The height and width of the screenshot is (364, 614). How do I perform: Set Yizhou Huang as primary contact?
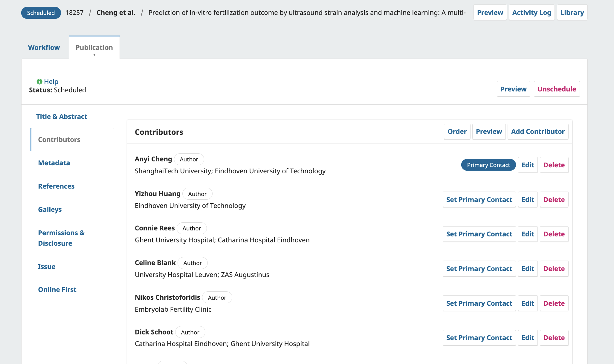pyautogui.click(x=479, y=200)
